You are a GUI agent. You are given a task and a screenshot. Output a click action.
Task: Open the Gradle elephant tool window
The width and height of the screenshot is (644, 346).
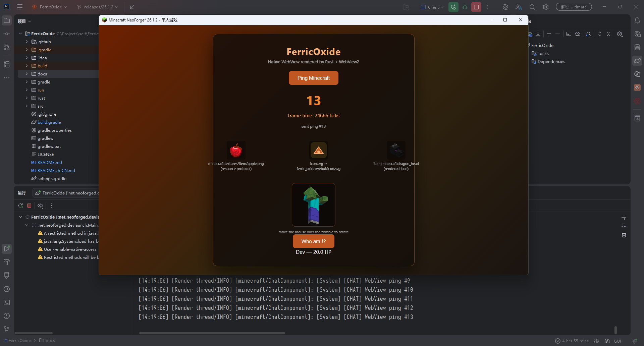coord(637,61)
